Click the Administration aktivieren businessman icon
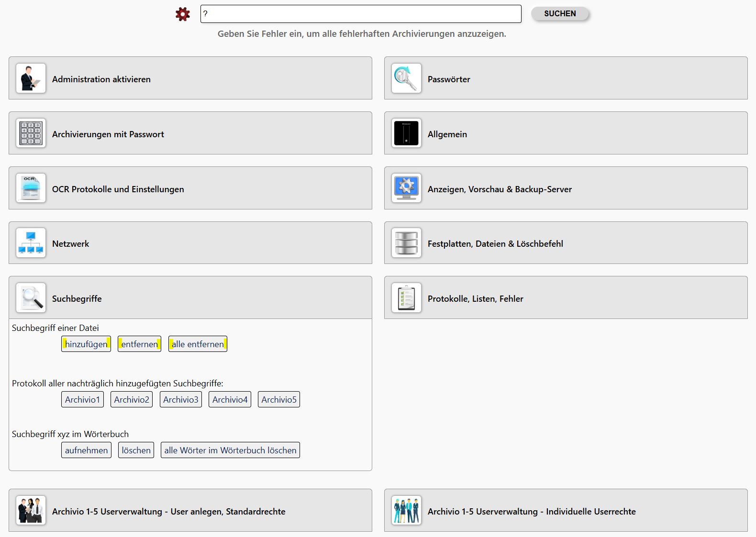Image resolution: width=756 pixels, height=537 pixels. (x=31, y=78)
